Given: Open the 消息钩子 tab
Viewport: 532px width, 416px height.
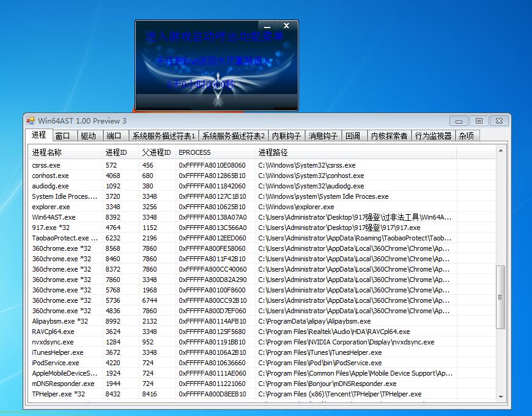Looking at the screenshot, I should 323,136.
